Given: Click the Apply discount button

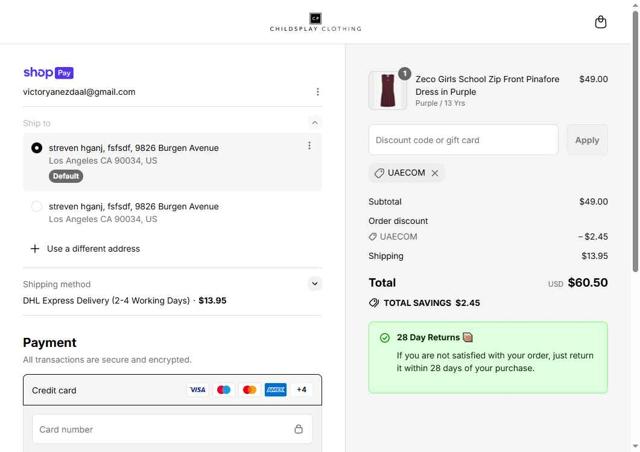Looking at the screenshot, I should click(587, 140).
